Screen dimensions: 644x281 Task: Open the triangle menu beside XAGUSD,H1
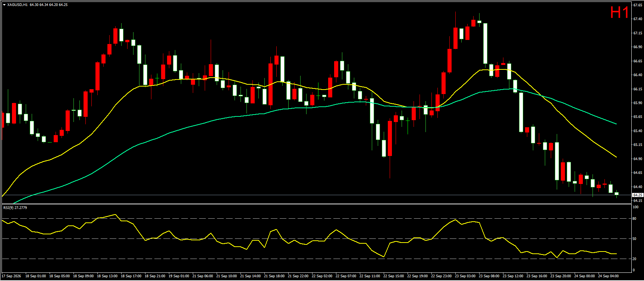coord(4,5)
